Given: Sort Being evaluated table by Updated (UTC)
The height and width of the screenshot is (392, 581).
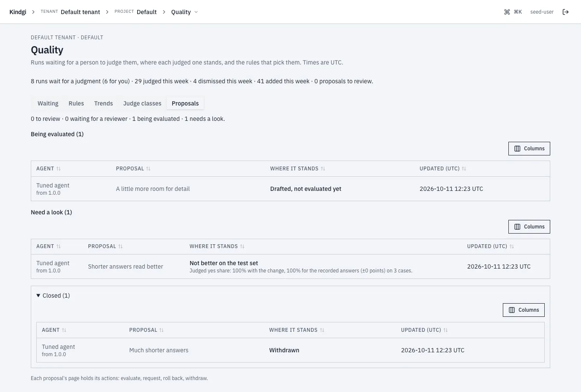Looking at the screenshot, I should 443,169.
